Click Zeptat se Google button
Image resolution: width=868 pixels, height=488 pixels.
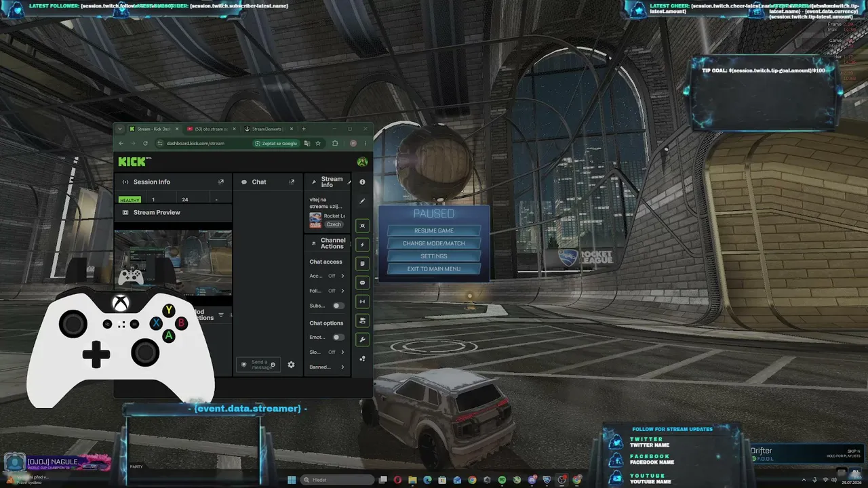(x=276, y=143)
